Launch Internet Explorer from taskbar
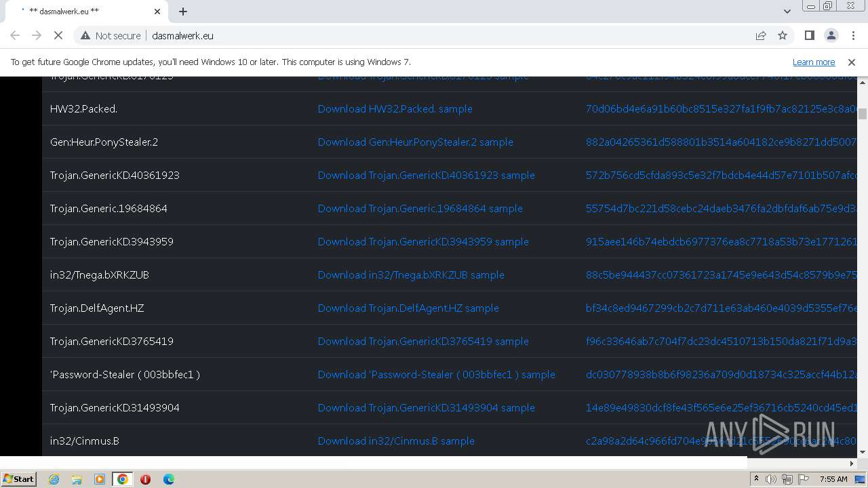This screenshot has height=488, width=868. coord(54,479)
